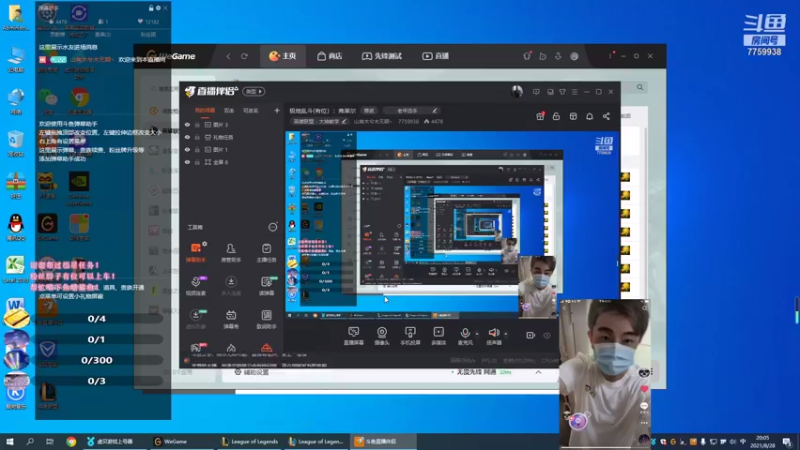The height and width of the screenshot is (450, 800).
Task: Select the 图片 3 source row
Action: 232,124
